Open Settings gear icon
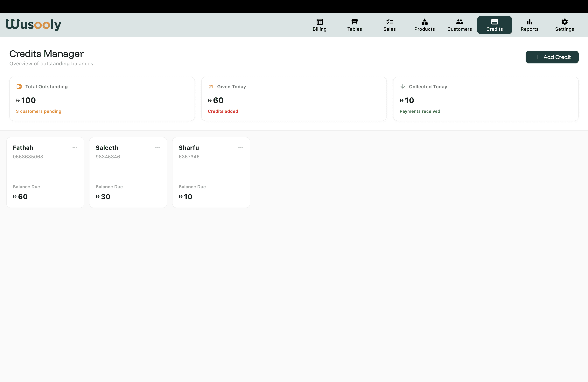Image resolution: width=588 pixels, height=382 pixels. (x=564, y=22)
